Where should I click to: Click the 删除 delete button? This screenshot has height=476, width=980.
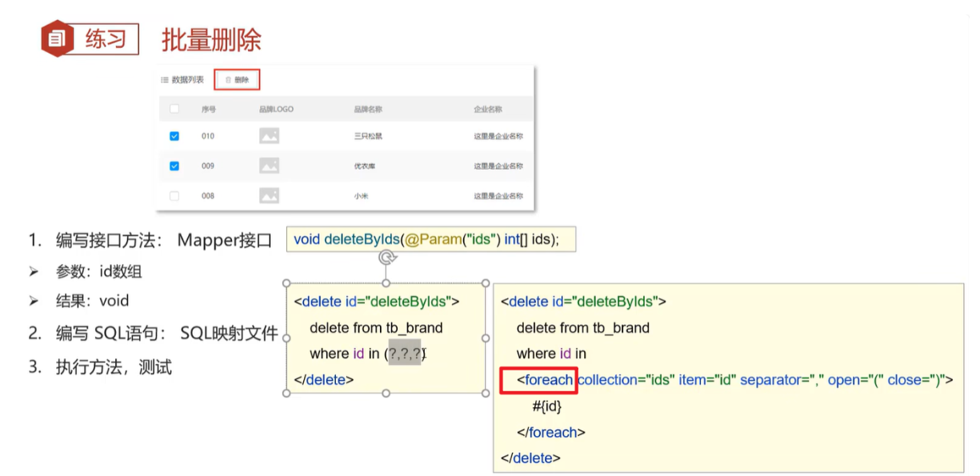(x=237, y=80)
